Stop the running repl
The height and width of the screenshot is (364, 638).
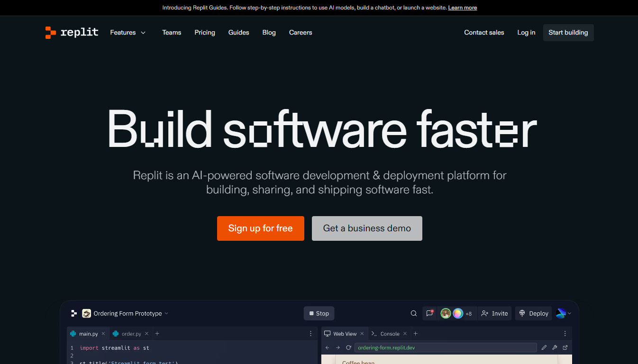point(319,313)
